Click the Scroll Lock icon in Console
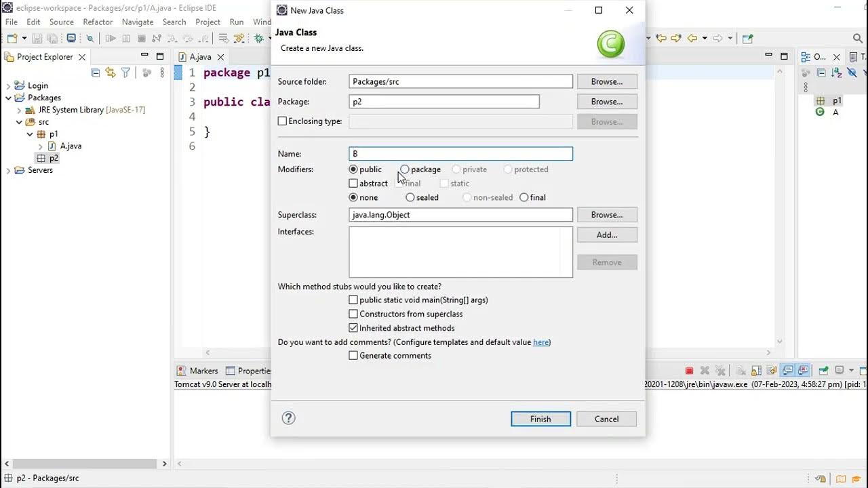Viewport: 868px width, 488px height. point(755,371)
